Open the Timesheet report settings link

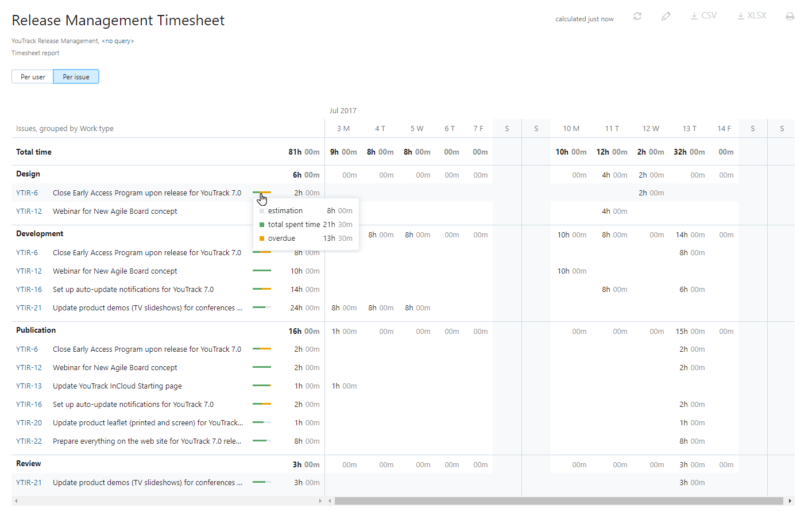[x=35, y=52]
